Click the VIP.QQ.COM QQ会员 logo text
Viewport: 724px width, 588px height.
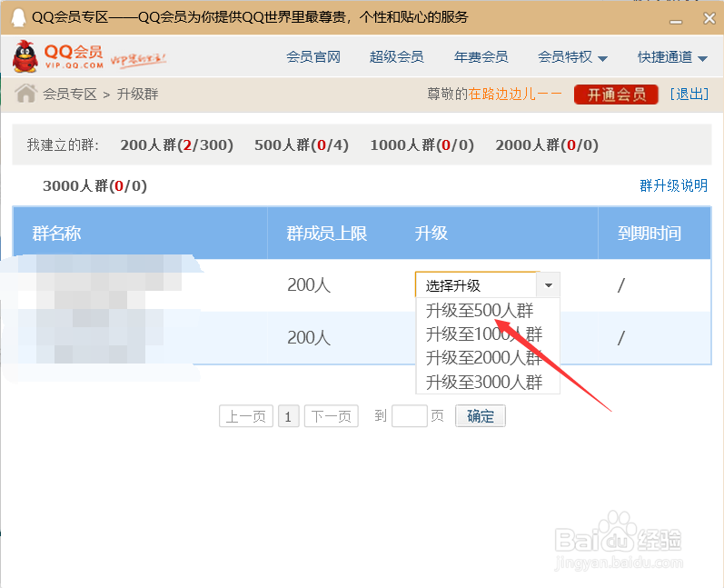pos(74,56)
